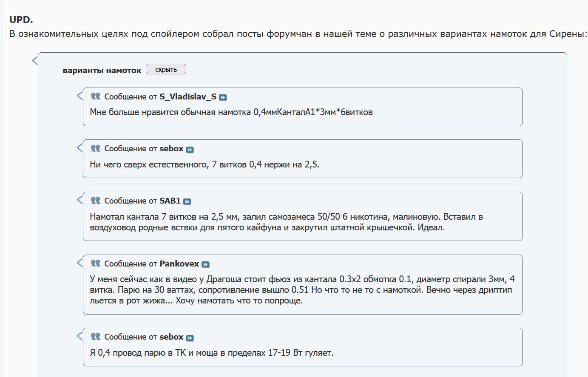Image resolution: width=588 pixels, height=377 pixels.
Task: Click the Pankovex quote text about фьюз
Action: 302,290
